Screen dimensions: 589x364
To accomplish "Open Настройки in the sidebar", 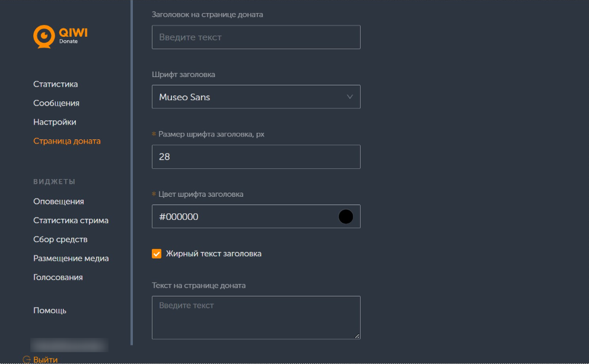I will click(x=55, y=122).
